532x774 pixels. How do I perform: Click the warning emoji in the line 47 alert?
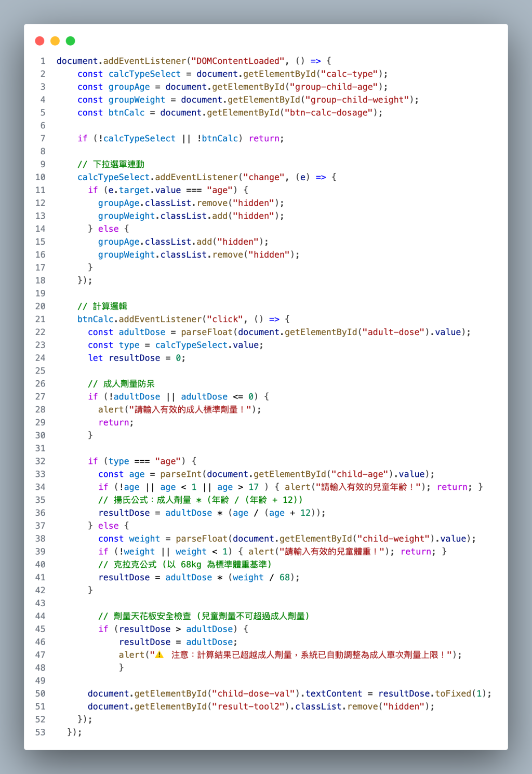pos(159,655)
